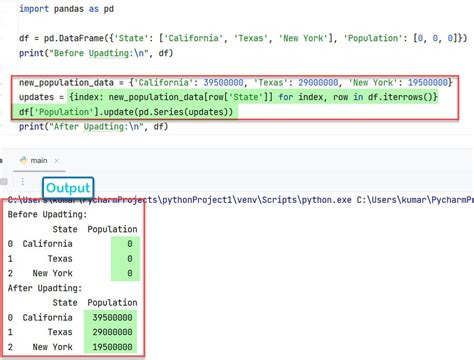Click the df['Population'].update code line

click(126, 112)
